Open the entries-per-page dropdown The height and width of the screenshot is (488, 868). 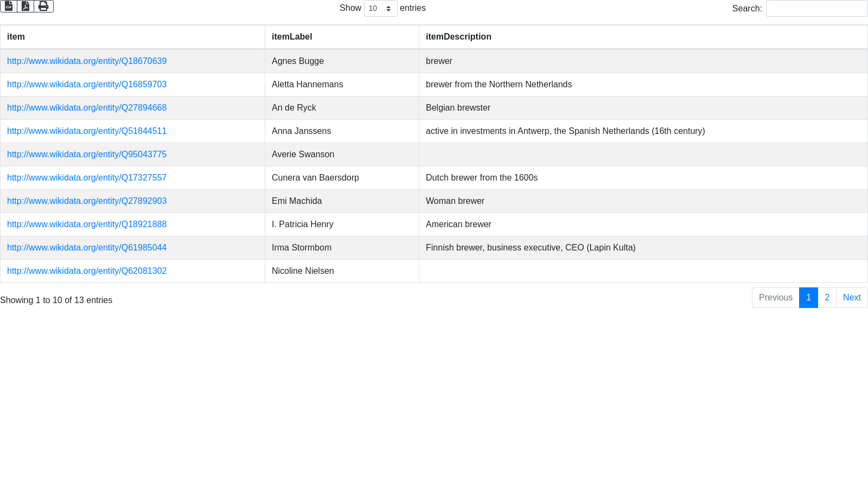click(x=380, y=9)
